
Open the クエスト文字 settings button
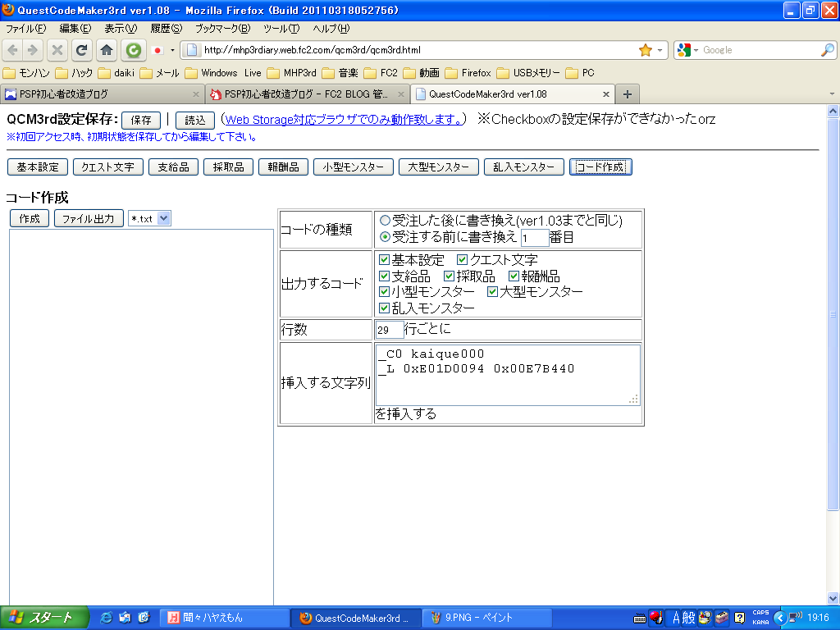pyautogui.click(x=107, y=167)
